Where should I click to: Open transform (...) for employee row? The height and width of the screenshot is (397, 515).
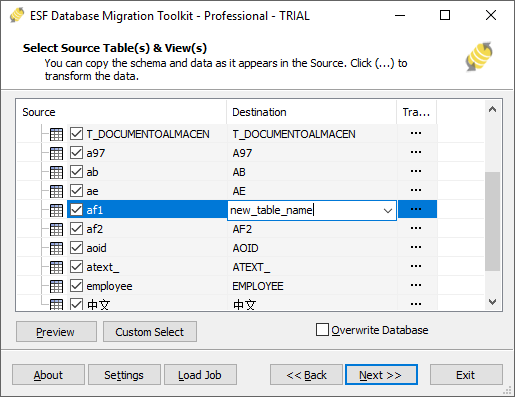[x=416, y=285]
